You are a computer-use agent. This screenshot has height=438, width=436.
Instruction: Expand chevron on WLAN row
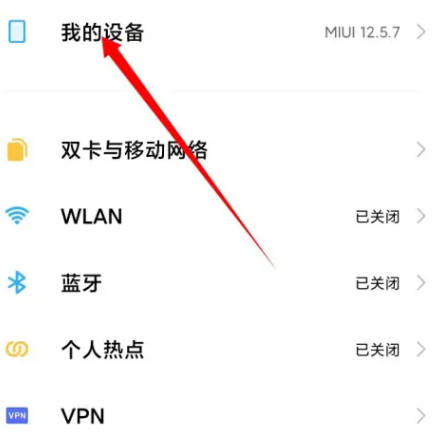(x=421, y=216)
